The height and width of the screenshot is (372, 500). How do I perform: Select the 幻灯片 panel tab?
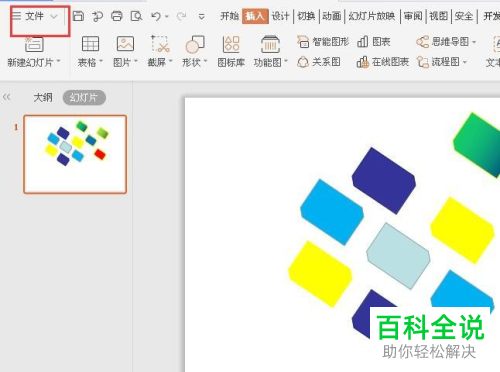coord(84,98)
